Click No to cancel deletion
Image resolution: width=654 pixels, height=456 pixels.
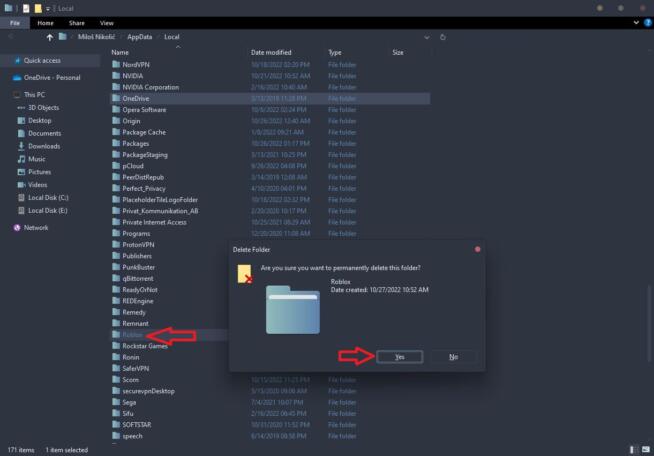(453, 356)
